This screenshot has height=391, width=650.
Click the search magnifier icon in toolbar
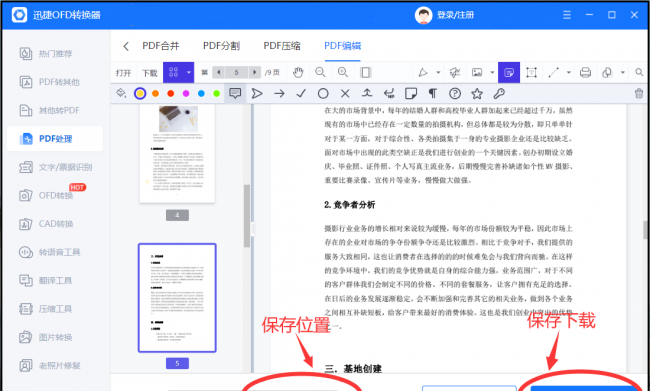(x=639, y=73)
